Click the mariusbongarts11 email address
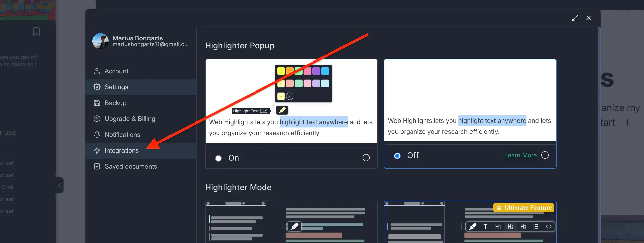Image resolution: width=644 pixels, height=243 pixels. coord(151,44)
